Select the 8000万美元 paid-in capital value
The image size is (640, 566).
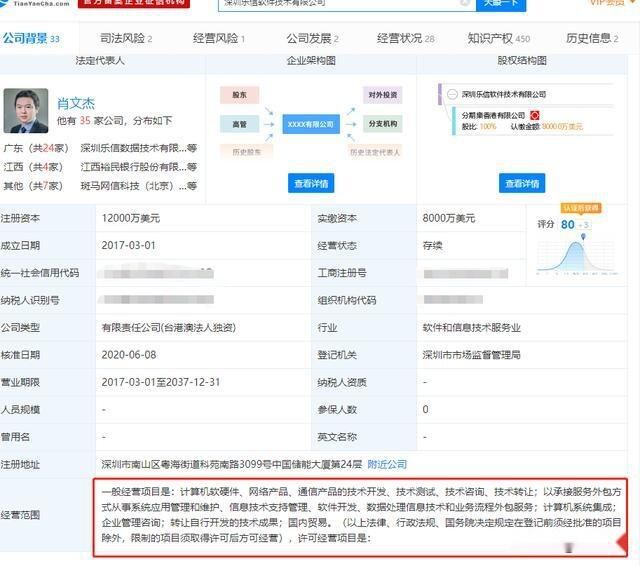coord(449,218)
